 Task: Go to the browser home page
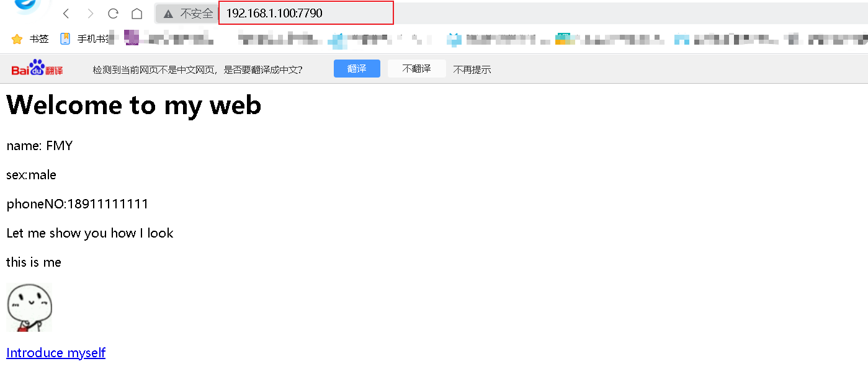click(137, 13)
